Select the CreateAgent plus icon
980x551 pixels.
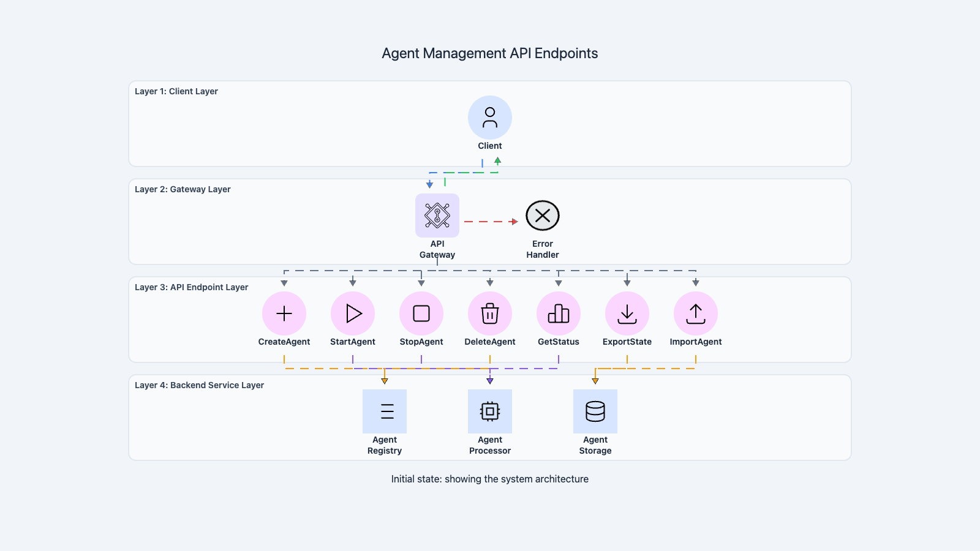284,313
